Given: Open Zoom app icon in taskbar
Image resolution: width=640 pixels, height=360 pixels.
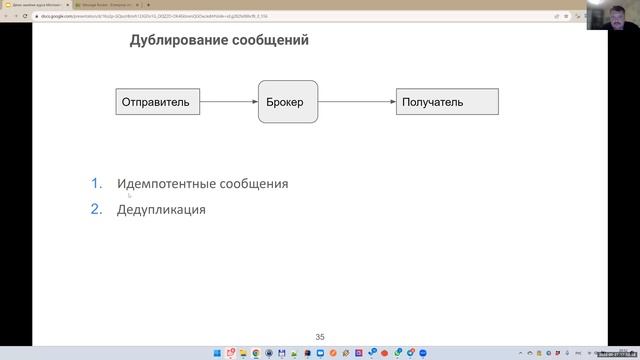Looking at the screenshot, I should (423, 353).
